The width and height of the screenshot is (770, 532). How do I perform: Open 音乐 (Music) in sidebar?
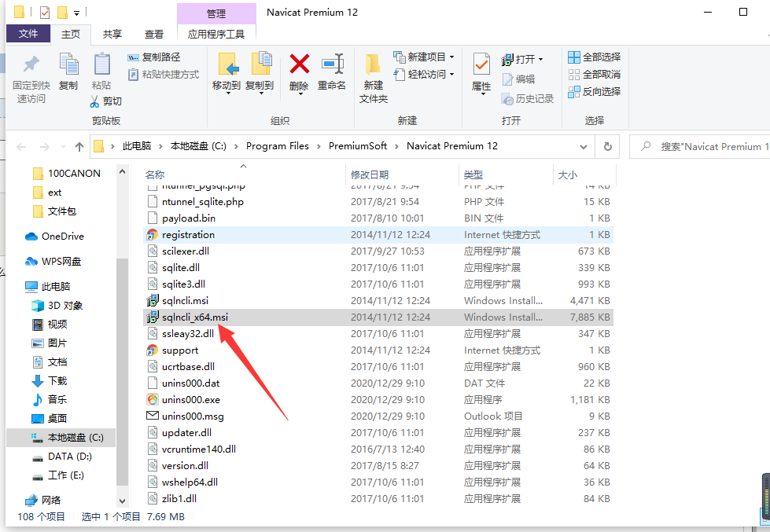coord(49,399)
